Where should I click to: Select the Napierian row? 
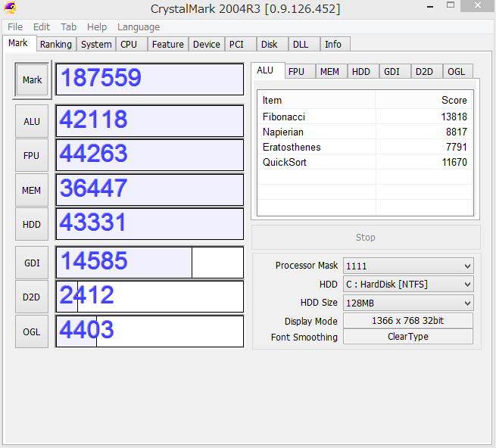click(x=365, y=132)
